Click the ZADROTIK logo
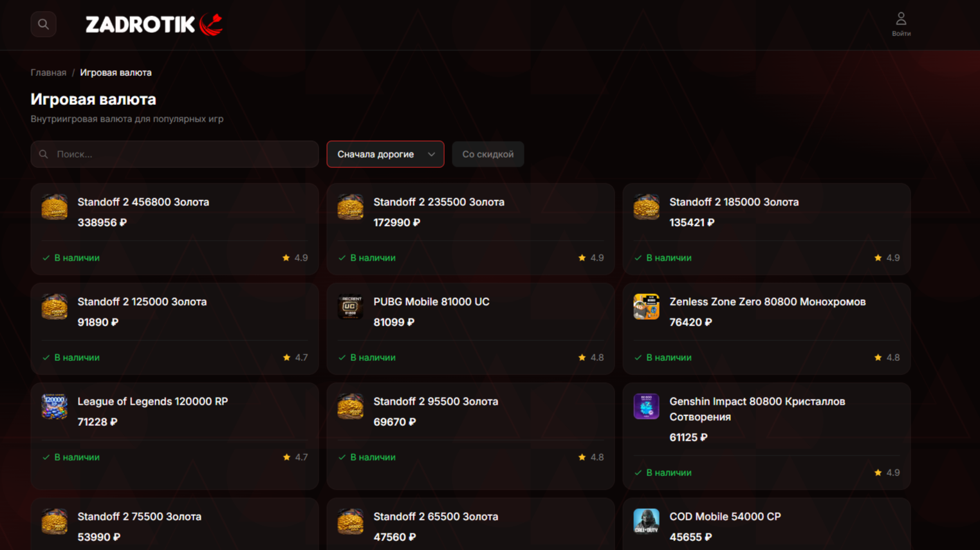Screen dimensions: 980x550 (154, 24)
